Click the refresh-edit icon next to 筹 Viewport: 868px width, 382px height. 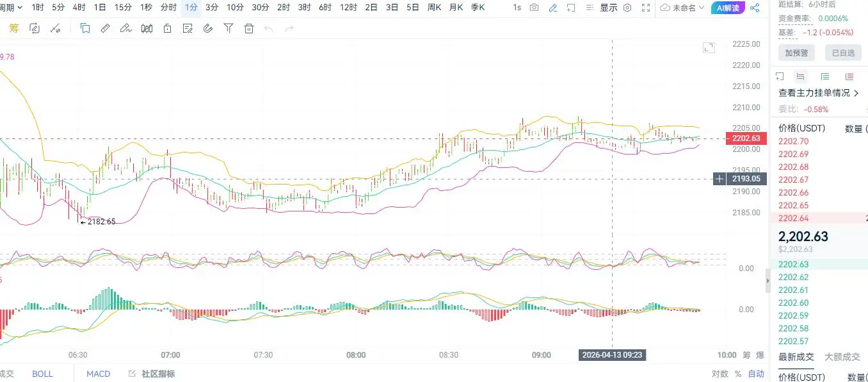(35, 28)
